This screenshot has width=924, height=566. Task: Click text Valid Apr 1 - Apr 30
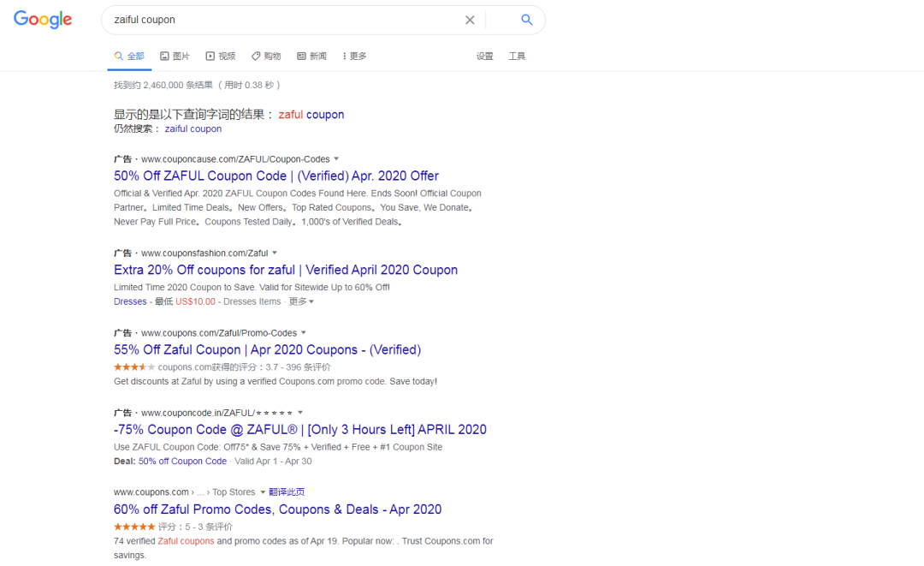[x=273, y=461]
